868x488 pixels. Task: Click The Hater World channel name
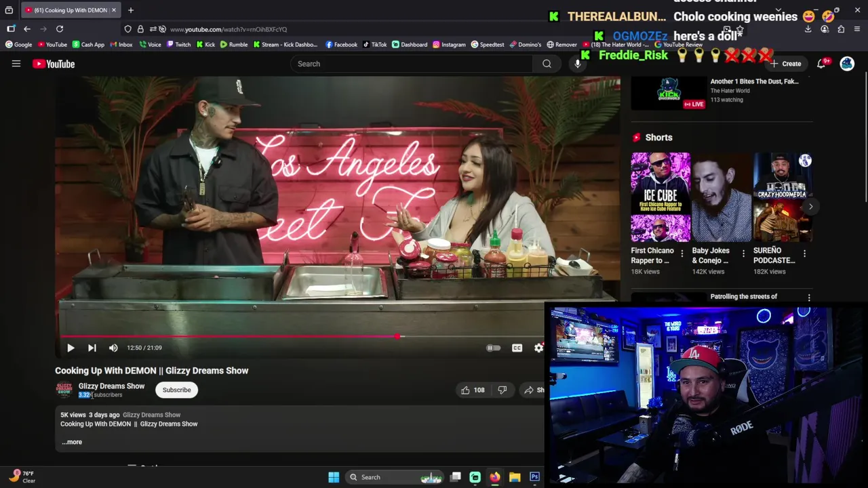730,91
